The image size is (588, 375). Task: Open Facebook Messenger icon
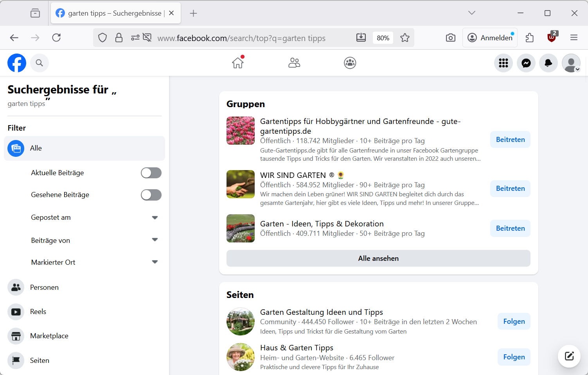click(x=526, y=63)
